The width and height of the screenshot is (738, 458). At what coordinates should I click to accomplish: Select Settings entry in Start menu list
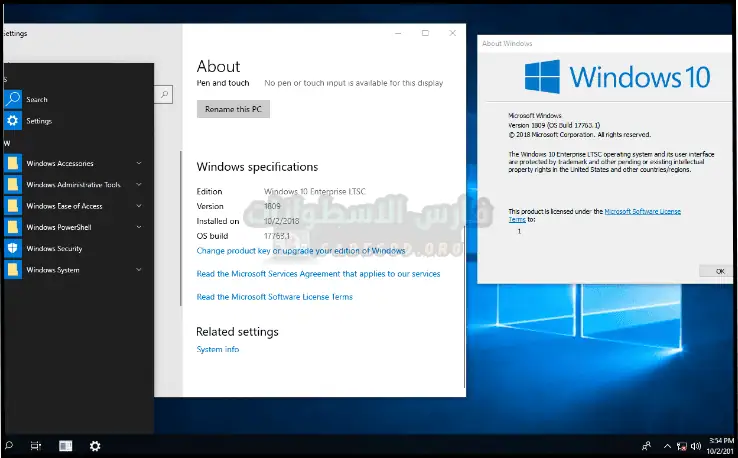pos(79,121)
